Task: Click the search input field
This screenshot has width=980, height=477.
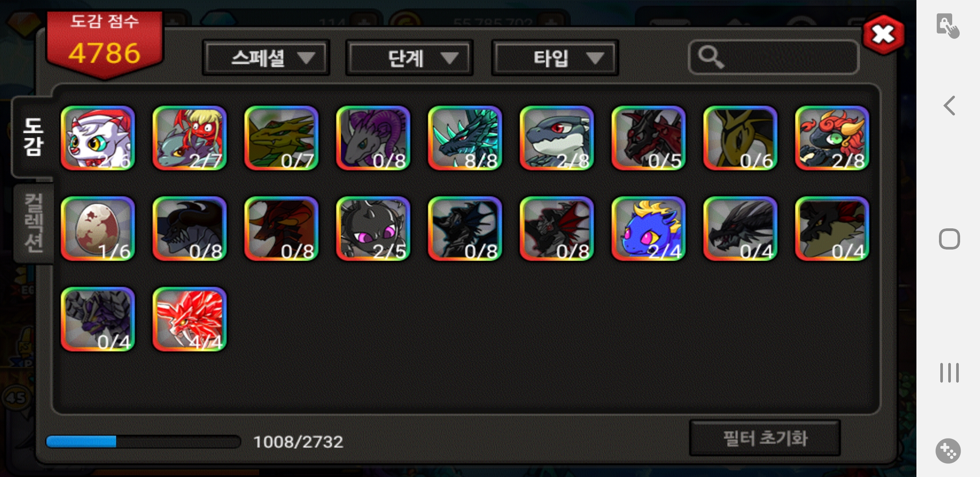Action: point(773,57)
